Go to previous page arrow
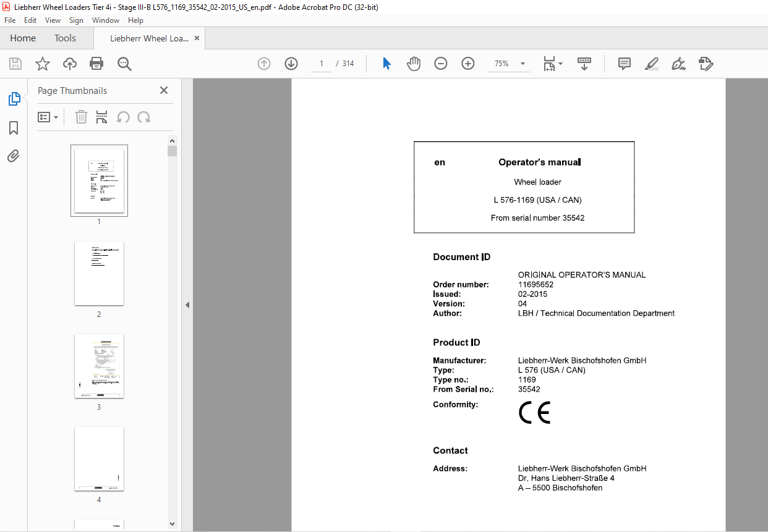 click(x=264, y=64)
